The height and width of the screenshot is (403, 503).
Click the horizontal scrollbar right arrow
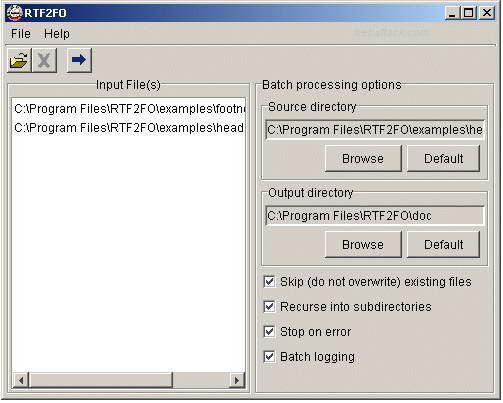pos(237,380)
